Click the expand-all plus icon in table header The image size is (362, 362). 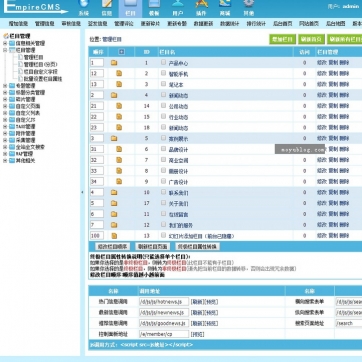click(x=121, y=52)
